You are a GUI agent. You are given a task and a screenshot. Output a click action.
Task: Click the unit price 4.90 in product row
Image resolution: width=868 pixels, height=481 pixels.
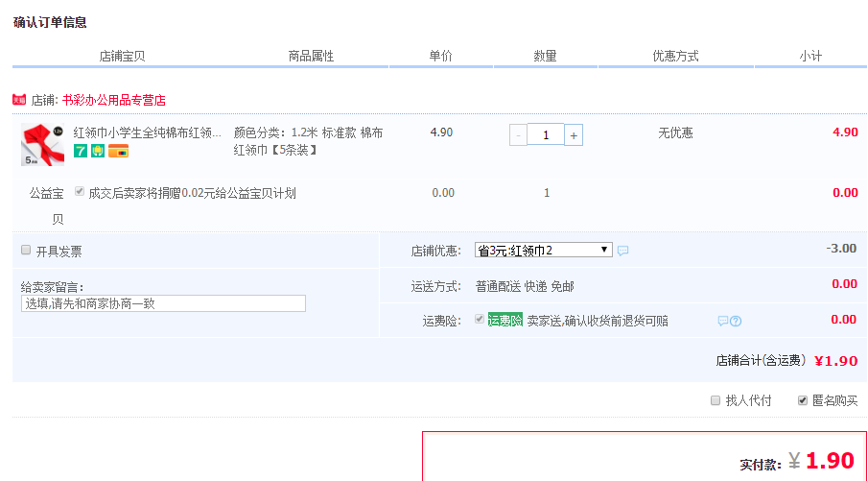[x=441, y=132]
